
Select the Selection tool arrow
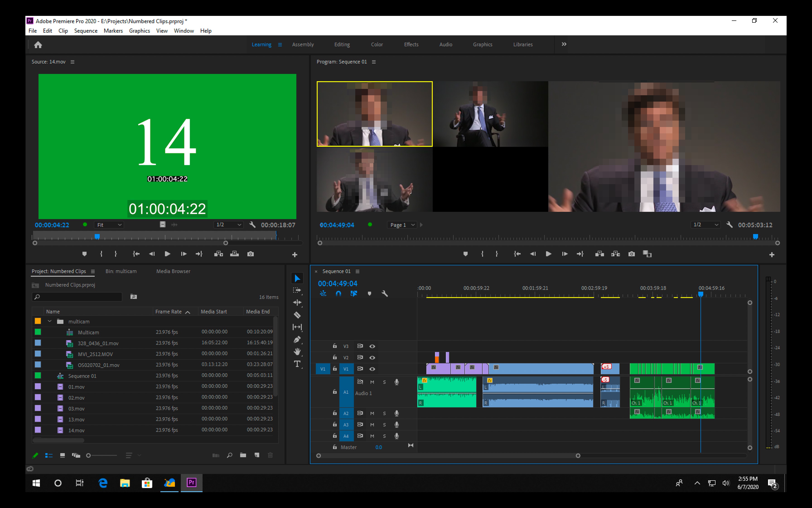[x=297, y=278]
